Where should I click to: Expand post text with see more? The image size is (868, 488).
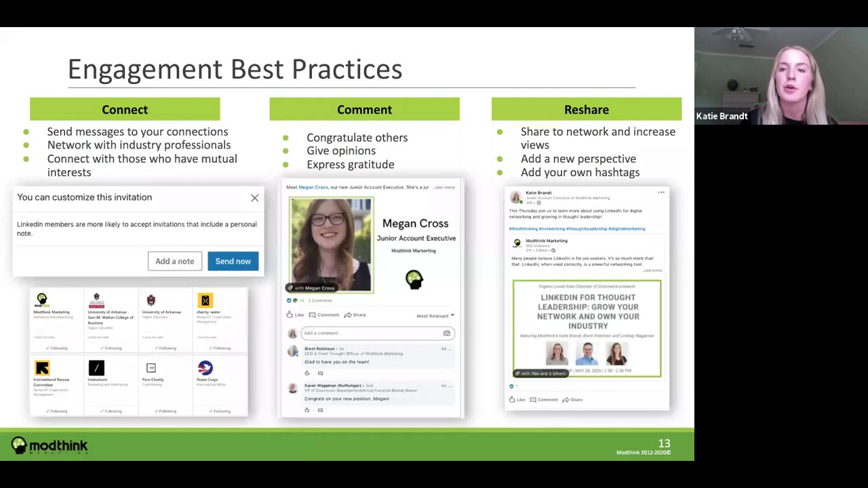pyautogui.click(x=445, y=187)
